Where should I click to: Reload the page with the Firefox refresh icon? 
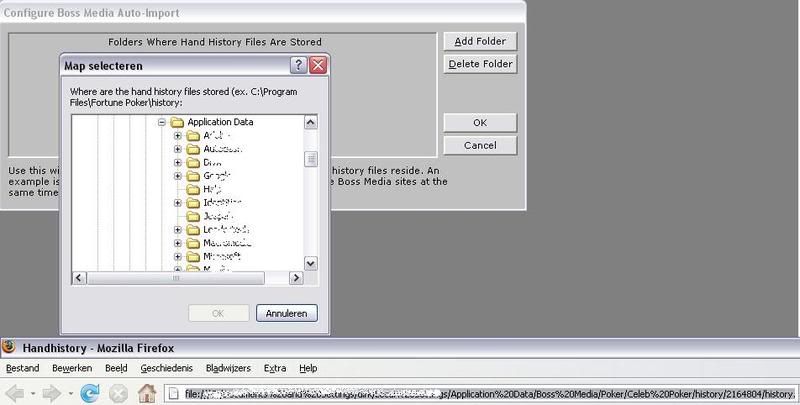[x=90, y=393]
